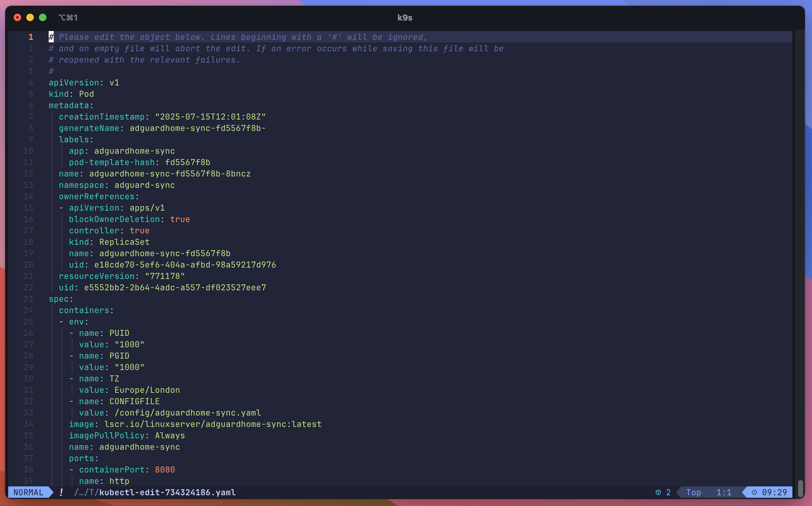
Task: Click the uid e5552bb2-2b64-4adc-a557-df023527eee7
Action: click(x=175, y=287)
